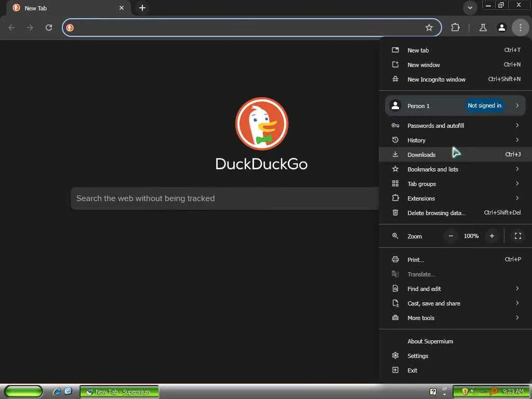Click the back navigation arrow

(11, 28)
